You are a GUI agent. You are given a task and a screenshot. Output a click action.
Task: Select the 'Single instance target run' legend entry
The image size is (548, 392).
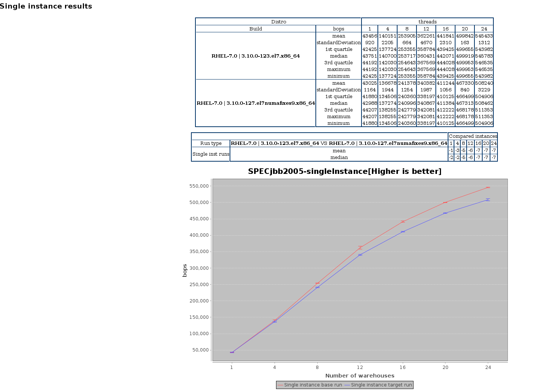pyautogui.click(x=378, y=385)
